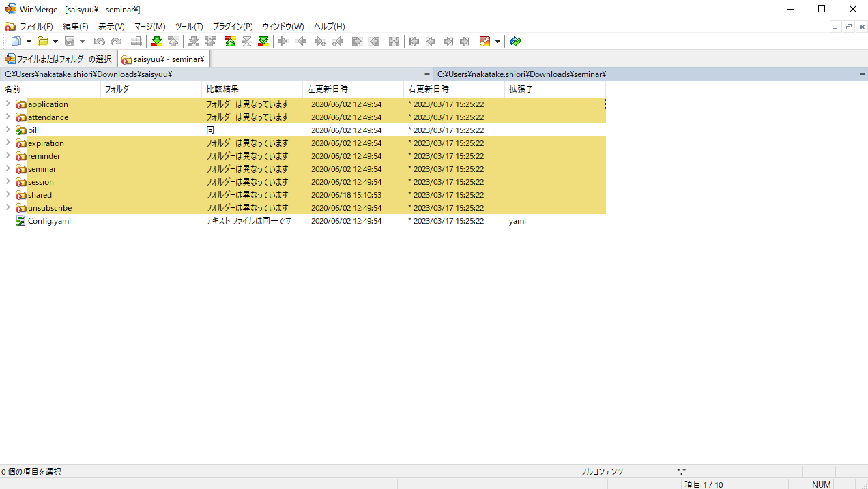Sort by the 名前 column header
868x489 pixels.
click(50, 89)
